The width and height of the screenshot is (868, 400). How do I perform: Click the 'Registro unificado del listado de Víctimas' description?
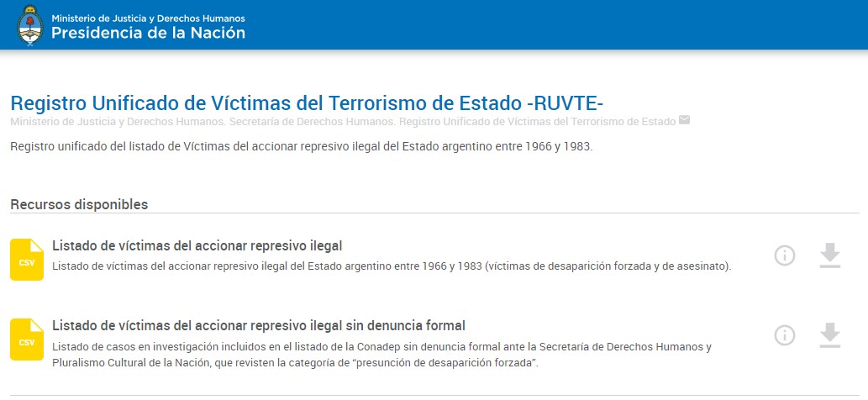pos(301,148)
